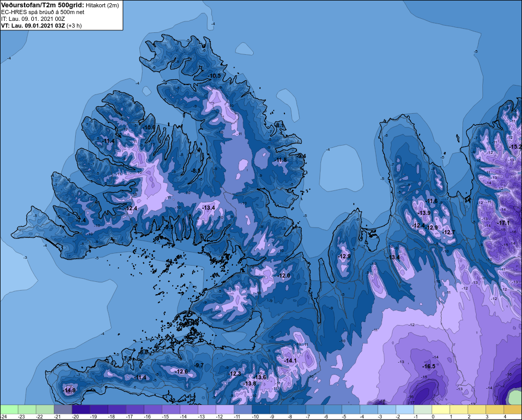
Task: Select the gray-blue -21 legend swatch
Action: 63,409
